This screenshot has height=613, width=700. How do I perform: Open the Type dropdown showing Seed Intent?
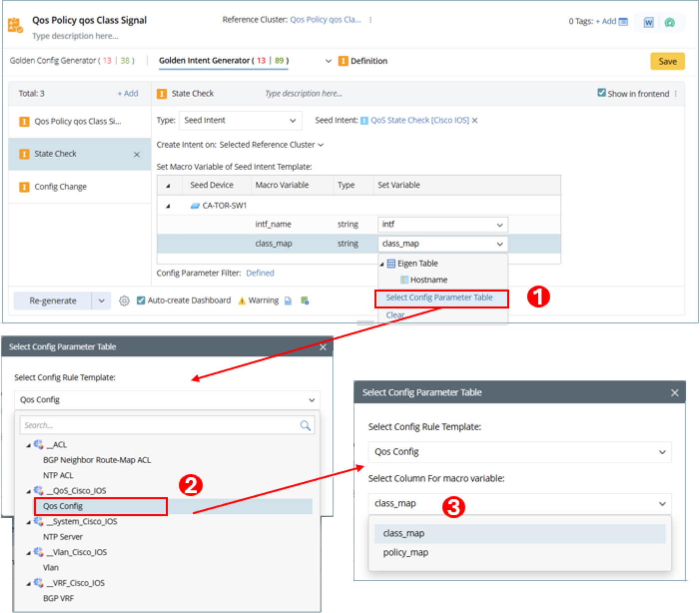[x=241, y=120]
